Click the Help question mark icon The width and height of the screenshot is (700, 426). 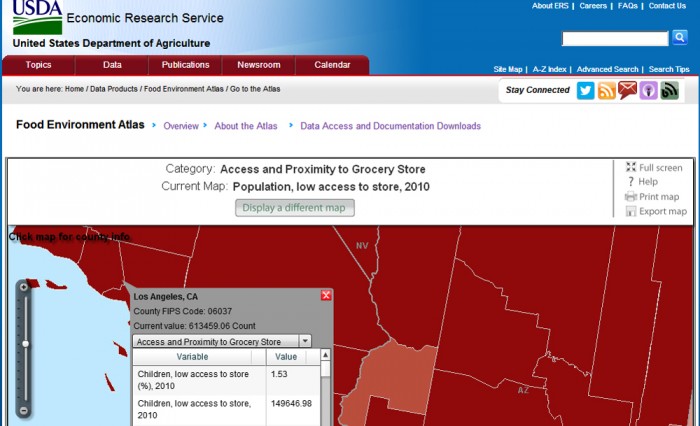point(630,181)
